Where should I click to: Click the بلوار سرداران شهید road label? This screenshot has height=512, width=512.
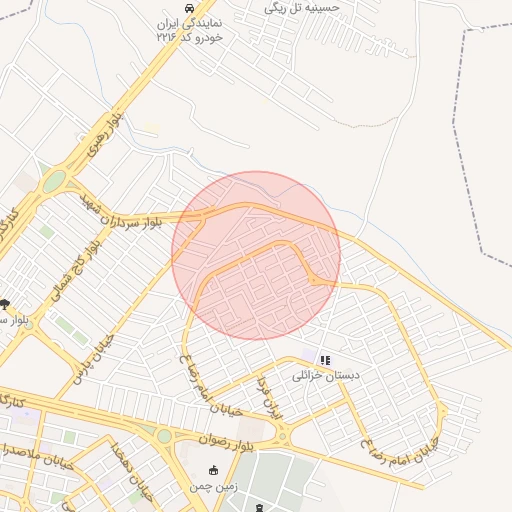pyautogui.click(x=121, y=212)
